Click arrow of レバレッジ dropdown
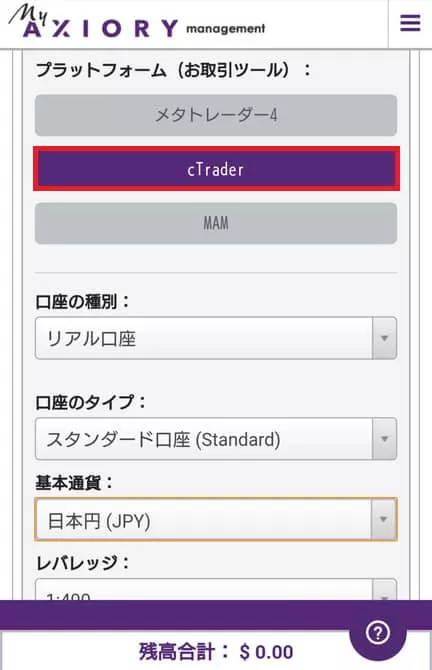 [384, 590]
